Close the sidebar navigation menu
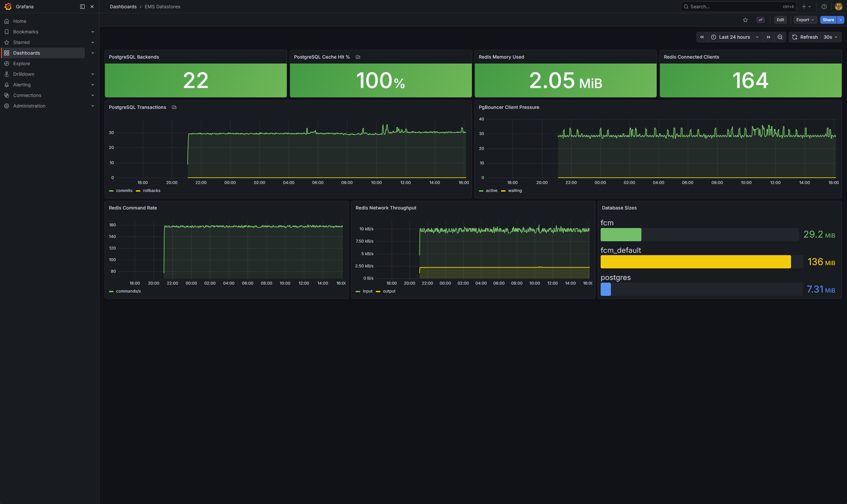The image size is (847, 504). point(92,6)
